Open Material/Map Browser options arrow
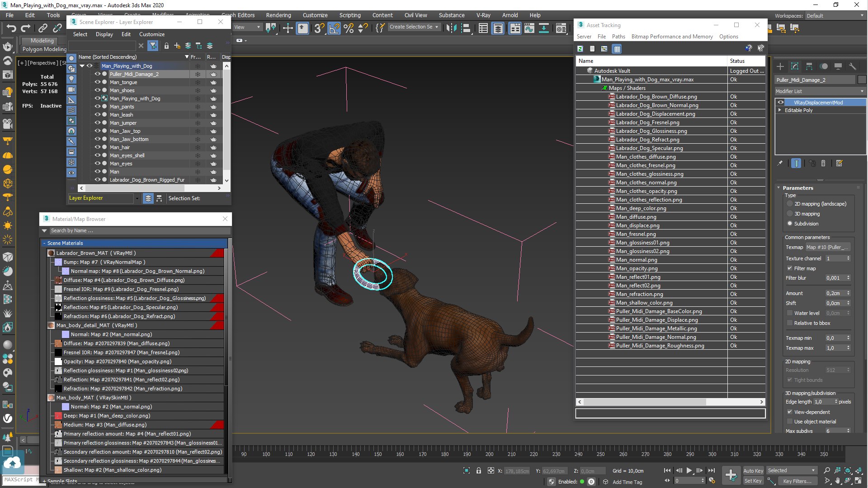 click(x=44, y=231)
